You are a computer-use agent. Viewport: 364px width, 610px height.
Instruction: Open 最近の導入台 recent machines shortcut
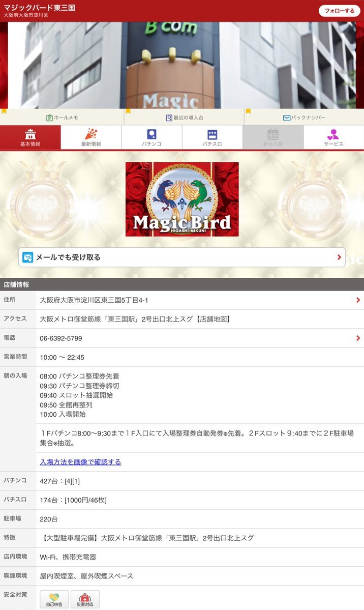tap(185, 118)
